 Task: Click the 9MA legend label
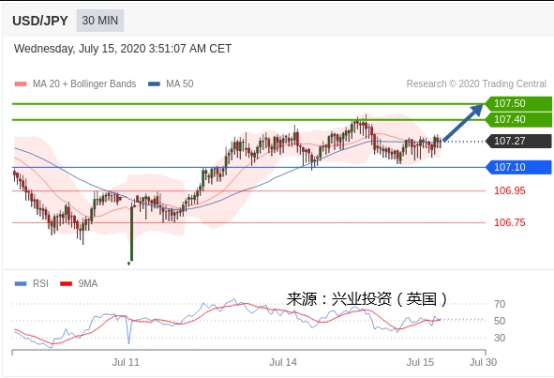coord(88,284)
